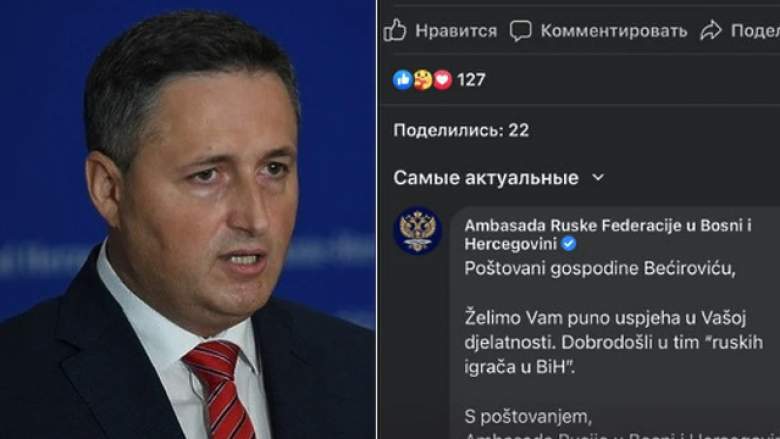Image resolution: width=780 pixels, height=439 pixels.
Task: Click the blue like reaction emoji
Action: (402, 80)
